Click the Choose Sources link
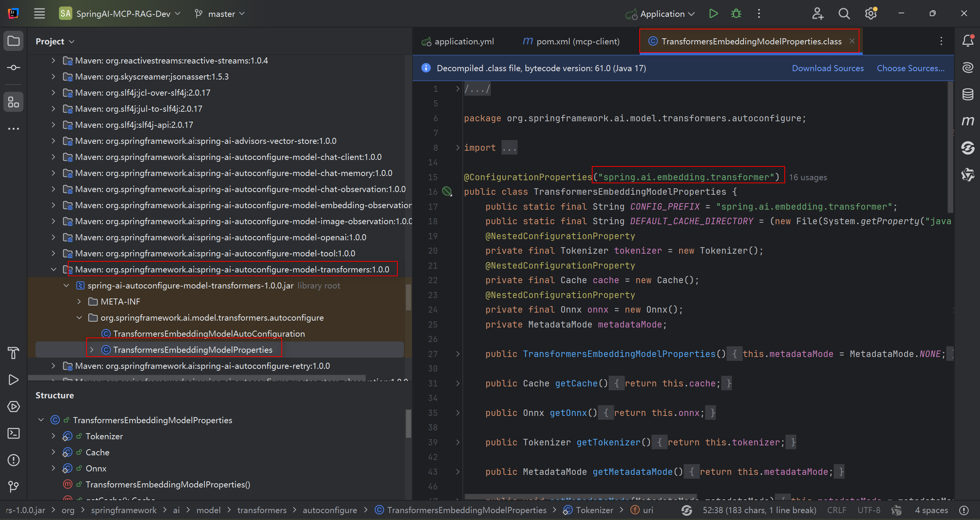Viewport: 980px width, 520px height. coord(910,68)
